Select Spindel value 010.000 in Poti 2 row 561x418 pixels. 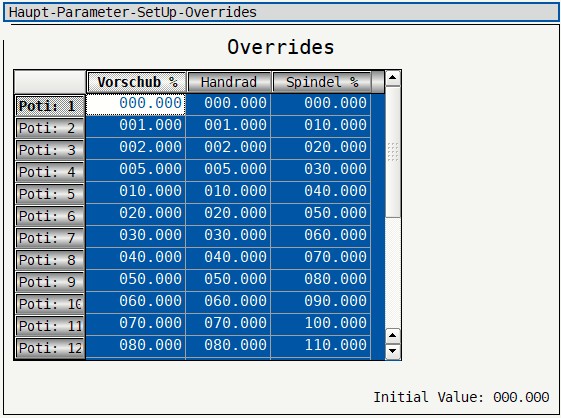[x=321, y=126]
